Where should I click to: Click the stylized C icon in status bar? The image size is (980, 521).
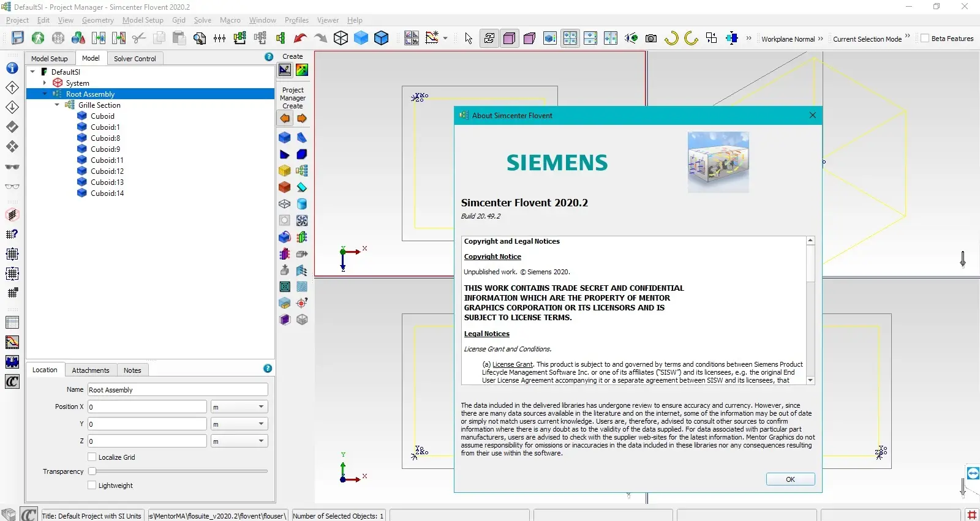[29, 515]
